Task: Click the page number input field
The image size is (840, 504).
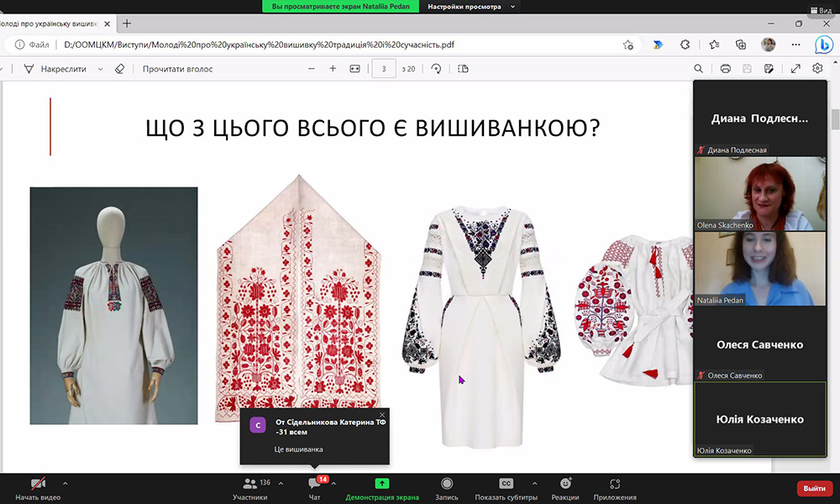Action: pos(384,69)
